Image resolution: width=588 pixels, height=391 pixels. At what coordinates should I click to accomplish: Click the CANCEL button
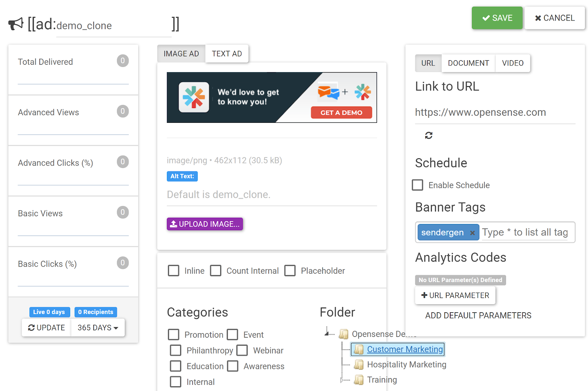click(x=555, y=18)
